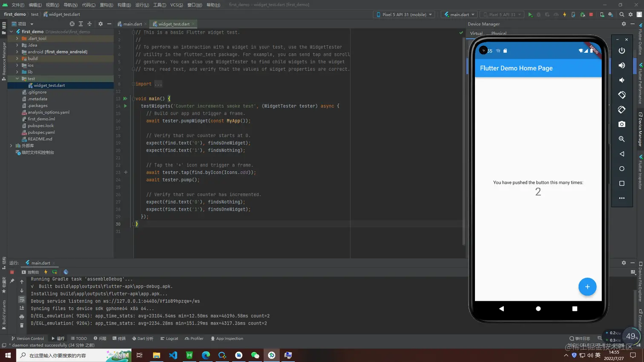Switch to Physical tab in Device Manager

[499, 33]
